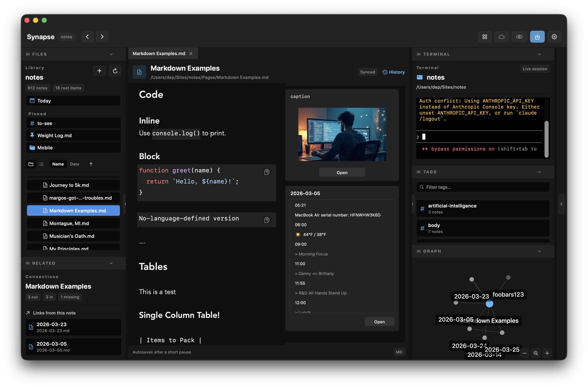
Task: Open the Montague, MI.md file
Action: (x=69, y=223)
